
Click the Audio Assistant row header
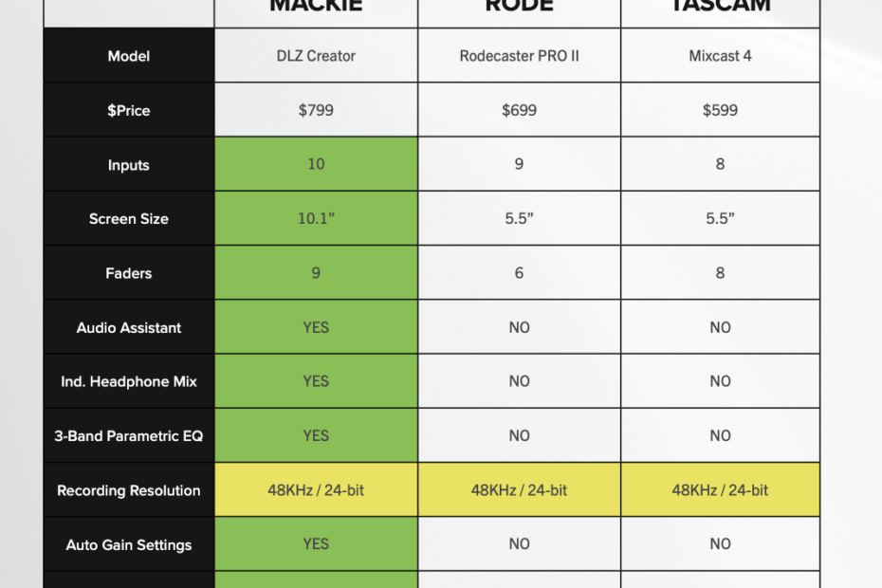129,327
